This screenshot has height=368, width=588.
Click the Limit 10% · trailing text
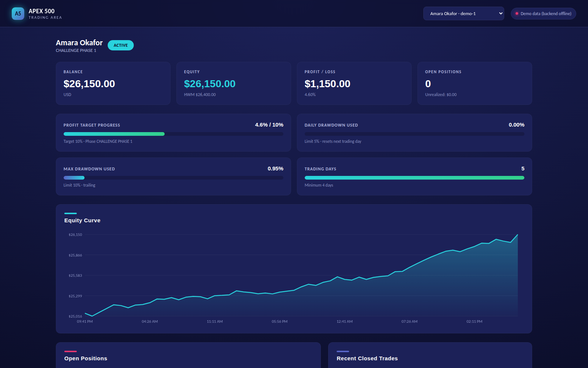tap(79, 185)
